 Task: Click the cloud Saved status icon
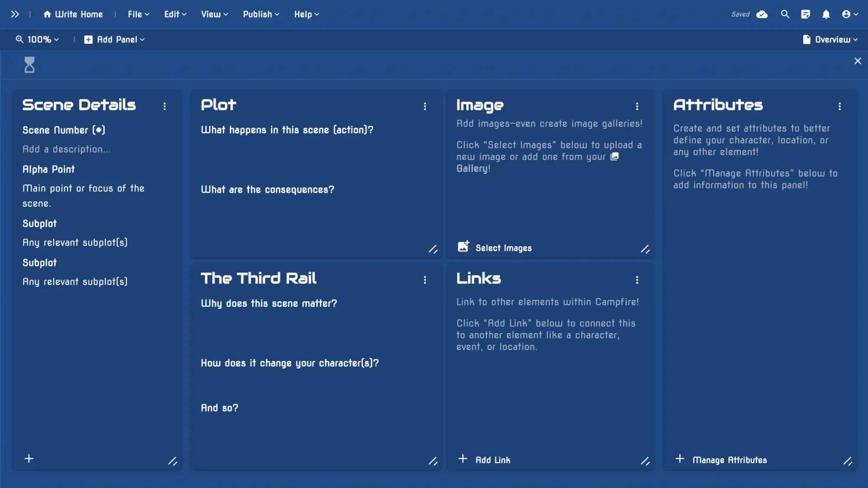[x=762, y=14]
